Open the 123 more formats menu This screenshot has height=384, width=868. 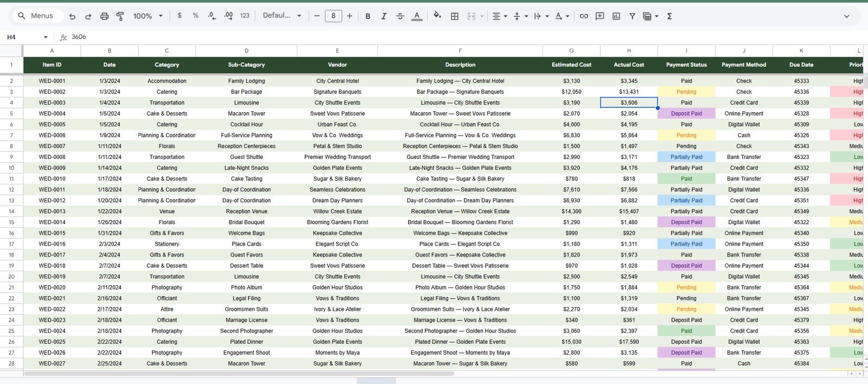point(245,16)
